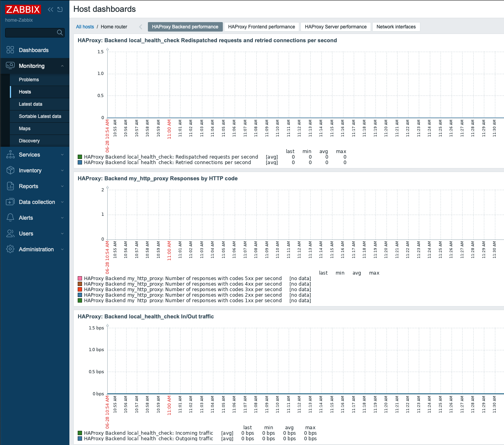504x445 pixels.
Task: Click the Users icon in the sidebar
Action: click(x=10, y=234)
